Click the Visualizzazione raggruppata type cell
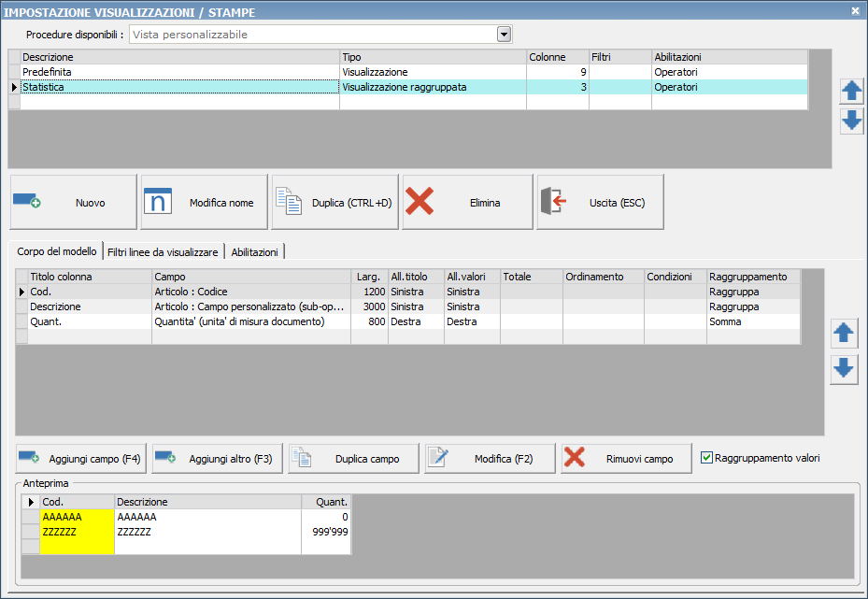Viewport: 868px width, 599px height. (x=433, y=87)
